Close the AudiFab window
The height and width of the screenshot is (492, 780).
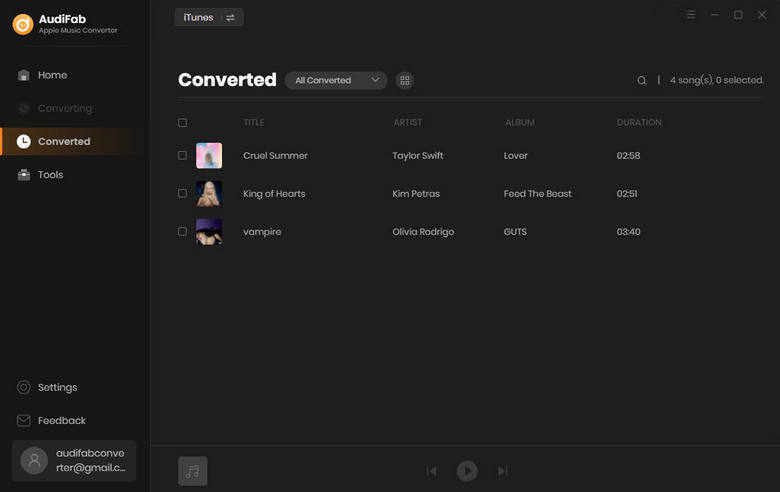(762, 14)
